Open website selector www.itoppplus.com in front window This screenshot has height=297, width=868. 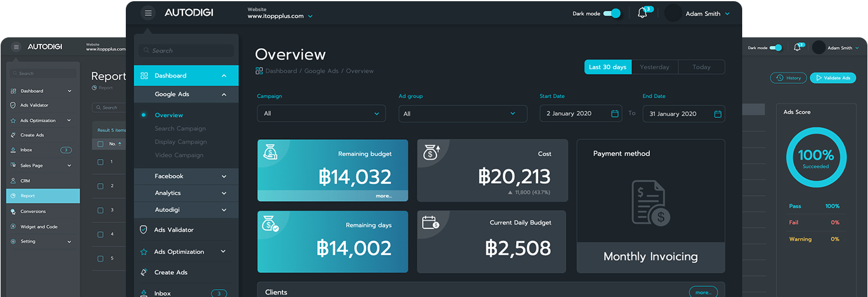point(281,16)
